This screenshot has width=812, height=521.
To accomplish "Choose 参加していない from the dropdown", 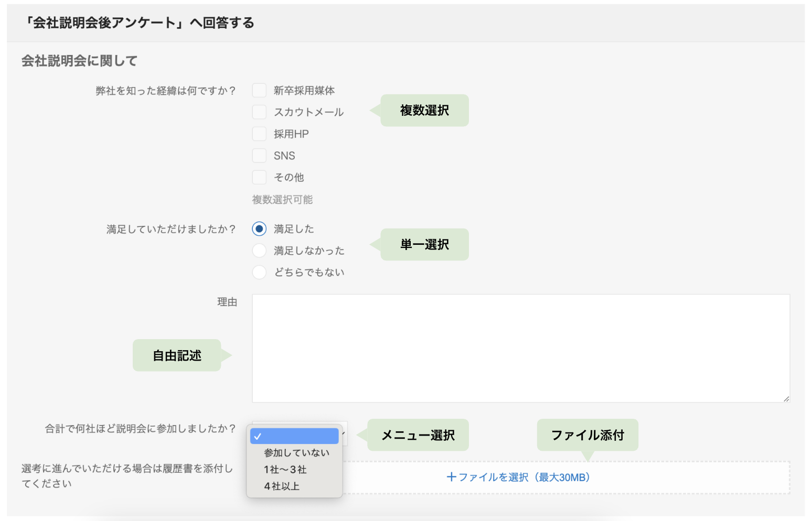I will tap(296, 453).
